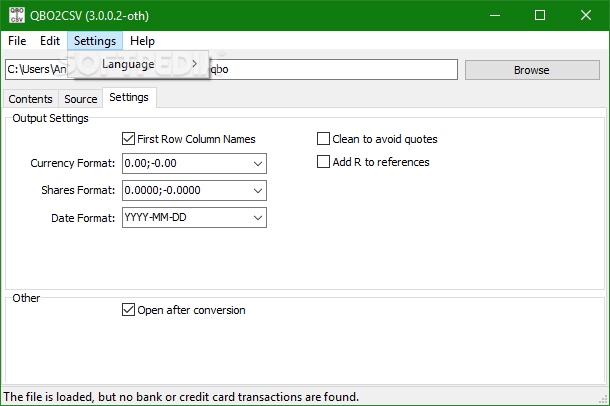Open the File menu
This screenshot has height=406, width=610.
(17, 41)
